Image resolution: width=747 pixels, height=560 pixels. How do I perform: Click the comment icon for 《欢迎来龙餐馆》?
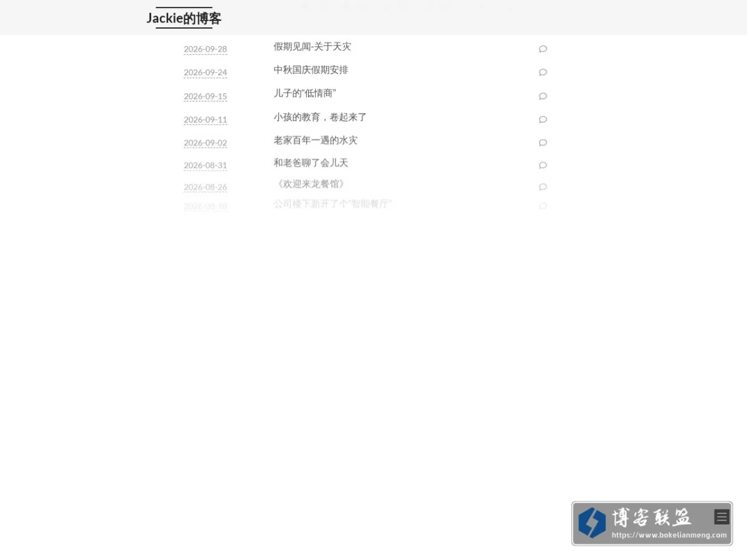click(543, 187)
